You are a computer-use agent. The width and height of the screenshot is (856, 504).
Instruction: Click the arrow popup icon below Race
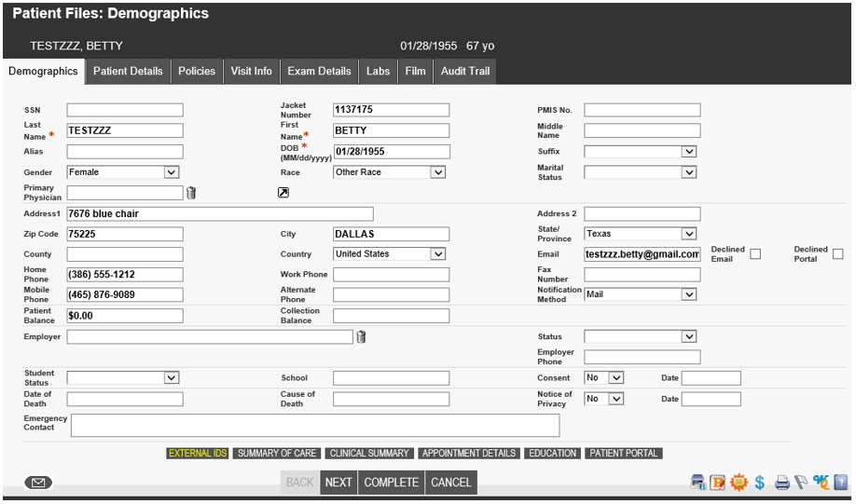[283, 193]
